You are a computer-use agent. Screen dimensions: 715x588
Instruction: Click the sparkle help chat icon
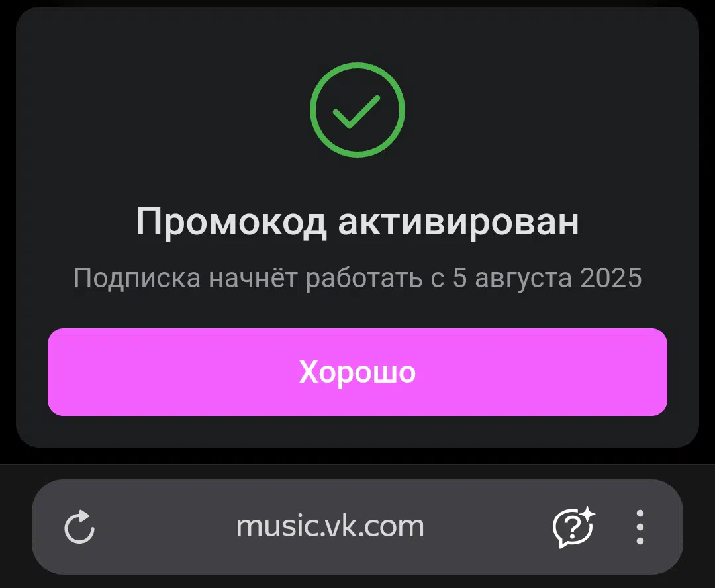(573, 526)
